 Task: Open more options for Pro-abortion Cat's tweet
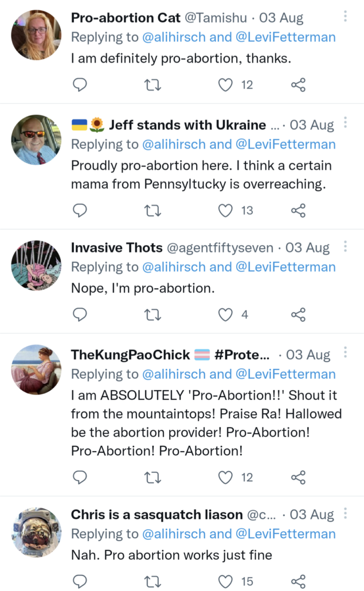[345, 16]
